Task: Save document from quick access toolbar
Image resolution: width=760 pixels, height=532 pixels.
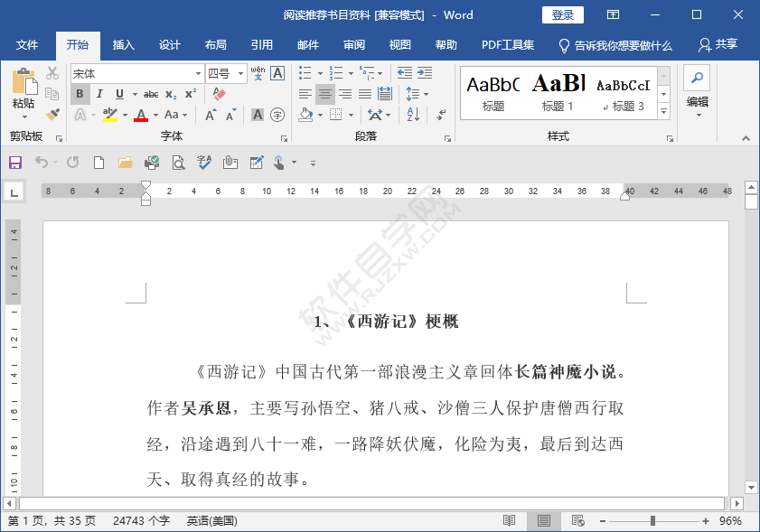Action: point(15,163)
